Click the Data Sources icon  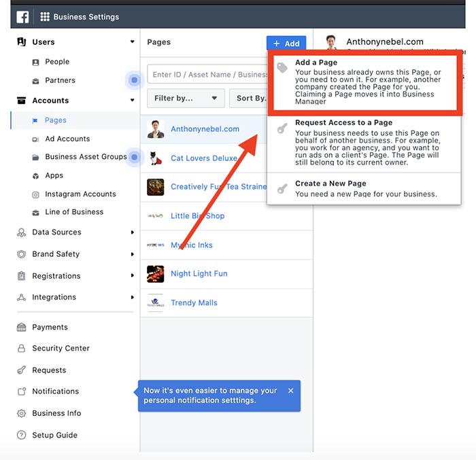click(21, 232)
